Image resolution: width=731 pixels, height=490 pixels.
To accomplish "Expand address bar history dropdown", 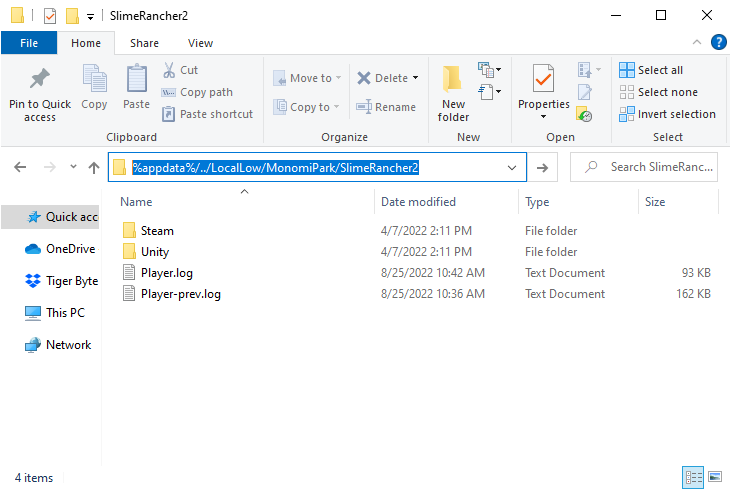I will pyautogui.click(x=512, y=167).
